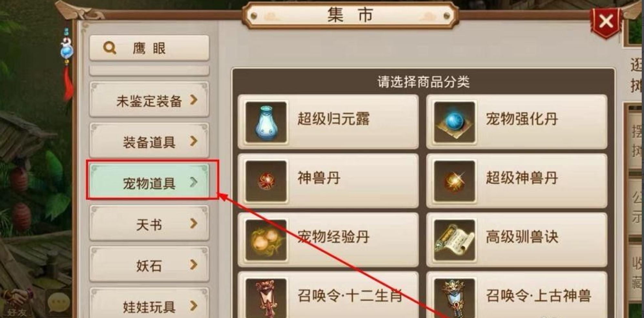Choose the 高级驯兽诀 item category button

517,240
